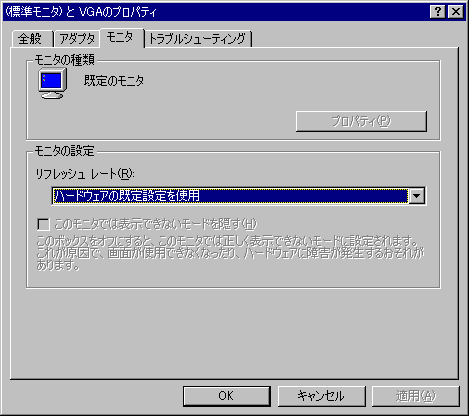This screenshot has width=469, height=416.
Task: Click the モニタの種類 group heading
Action: 65,60
